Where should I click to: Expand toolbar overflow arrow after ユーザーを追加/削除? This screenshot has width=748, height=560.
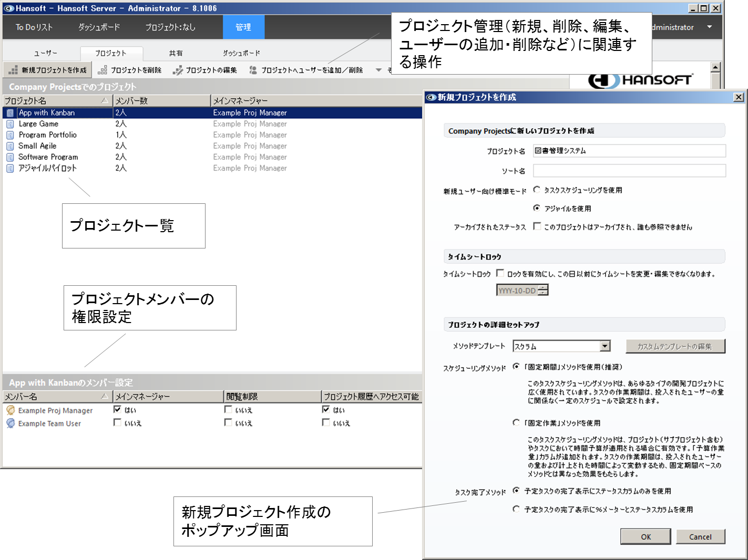(378, 70)
